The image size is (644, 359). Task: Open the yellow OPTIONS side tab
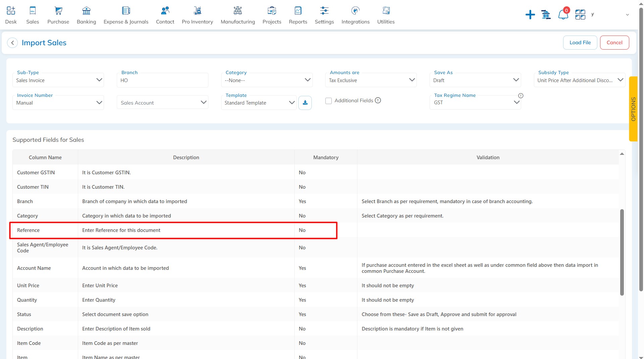click(633, 109)
